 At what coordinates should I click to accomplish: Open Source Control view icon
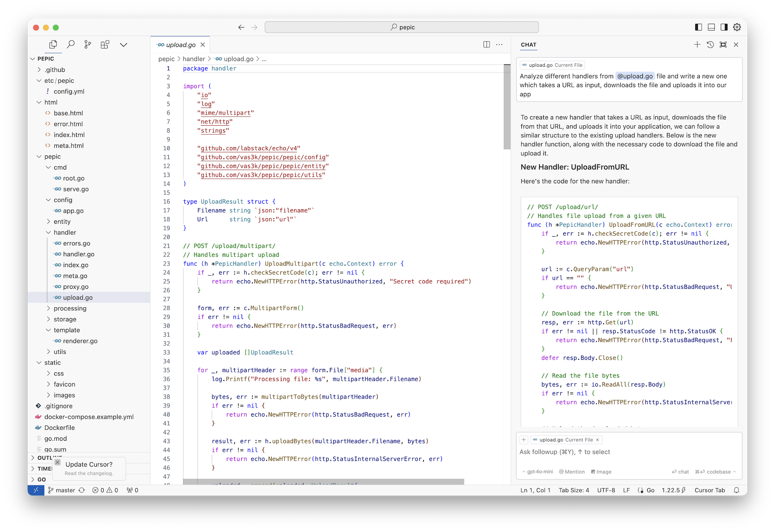click(88, 44)
